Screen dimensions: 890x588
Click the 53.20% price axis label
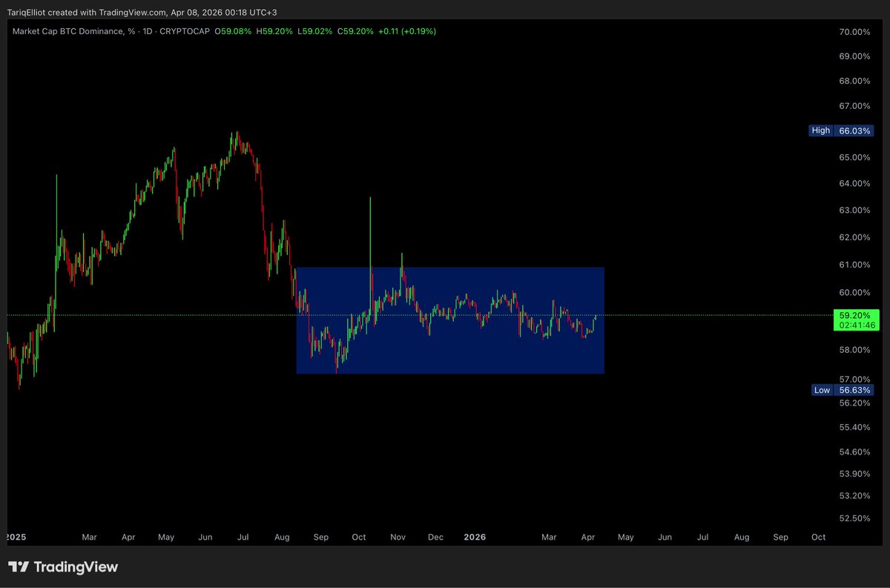854,495
